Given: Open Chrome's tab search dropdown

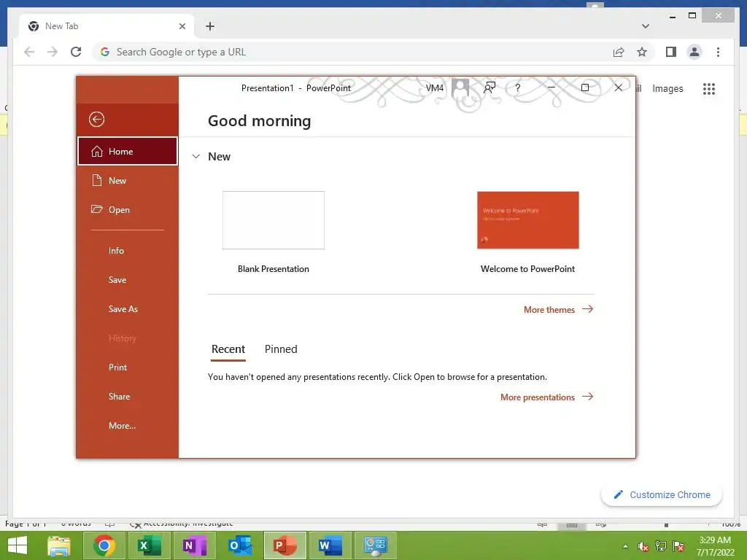Looking at the screenshot, I should [646, 26].
